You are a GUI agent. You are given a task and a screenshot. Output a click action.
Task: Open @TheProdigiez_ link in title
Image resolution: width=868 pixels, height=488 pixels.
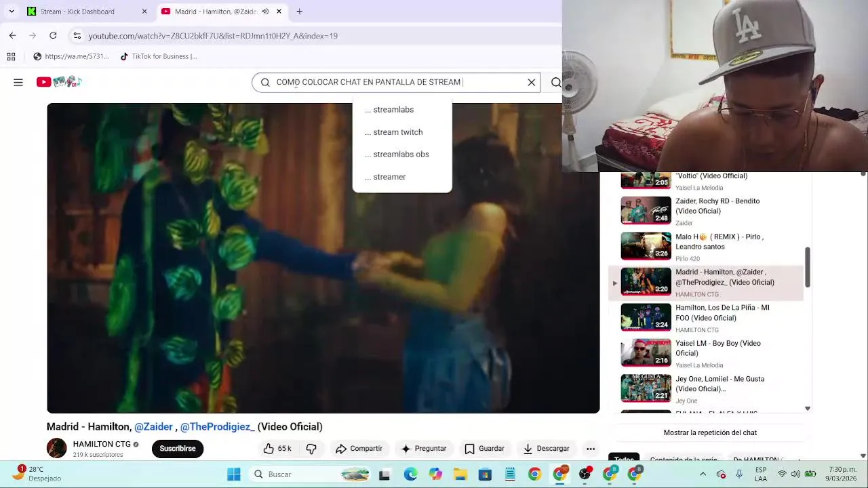(217, 426)
